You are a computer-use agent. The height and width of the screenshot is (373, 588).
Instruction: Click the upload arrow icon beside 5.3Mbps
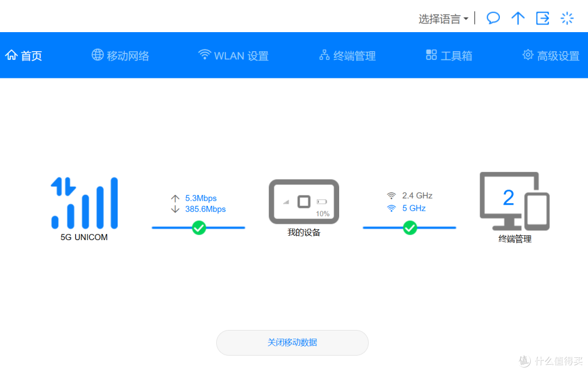(175, 198)
